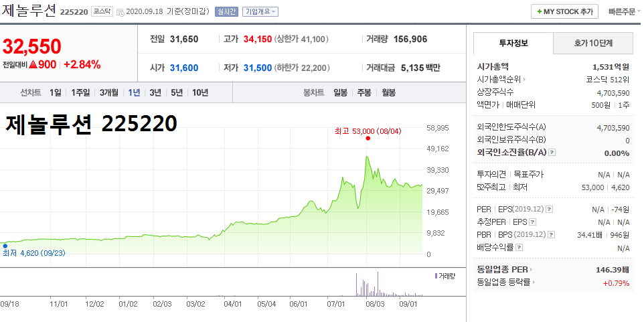Click the 고가 value 34,150
The height and width of the screenshot is (322, 644).
(258, 39)
